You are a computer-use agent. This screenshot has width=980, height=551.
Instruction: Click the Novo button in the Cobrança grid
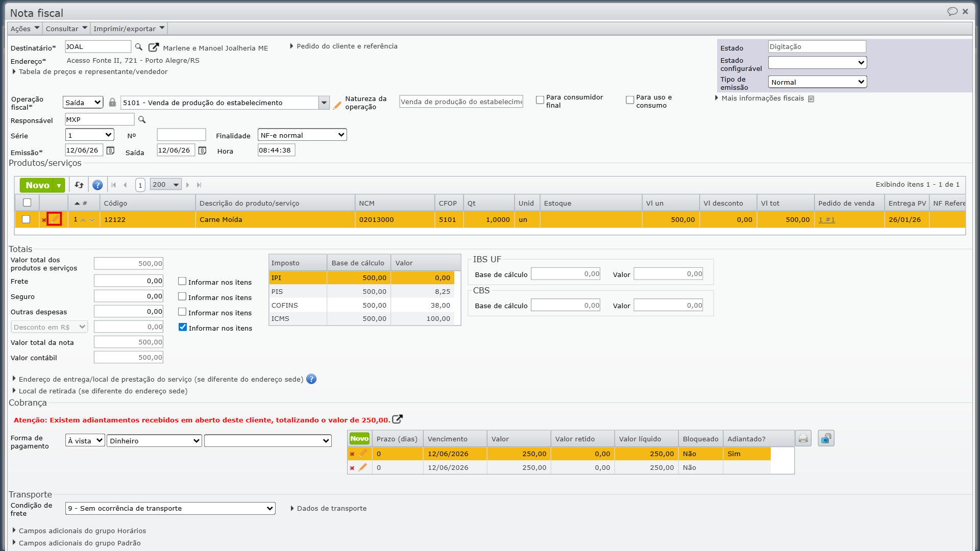click(359, 439)
